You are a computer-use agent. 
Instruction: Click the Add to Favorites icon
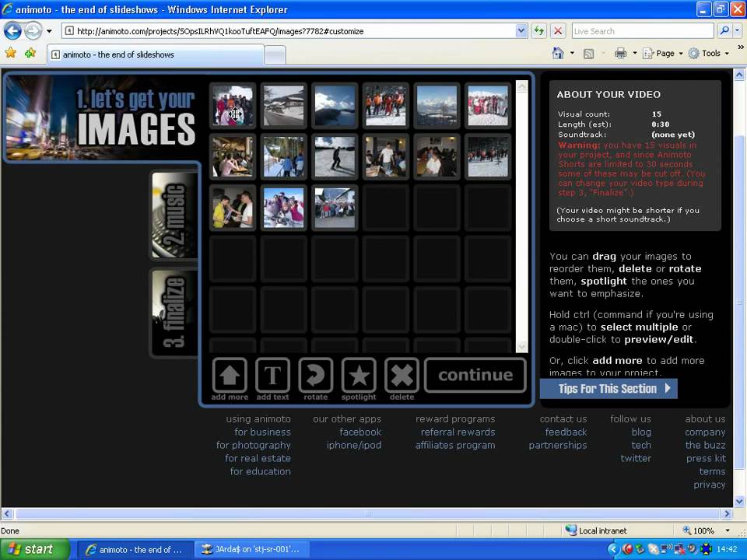(x=30, y=53)
